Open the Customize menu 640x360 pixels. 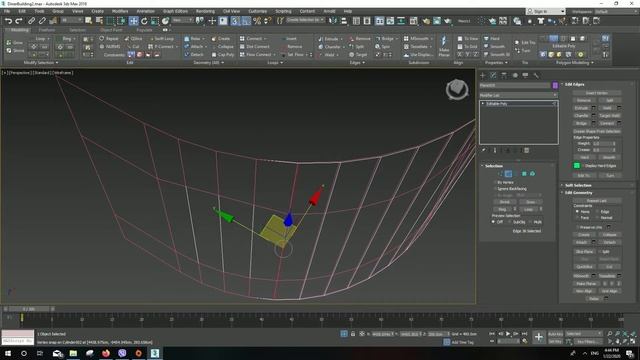click(x=258, y=11)
